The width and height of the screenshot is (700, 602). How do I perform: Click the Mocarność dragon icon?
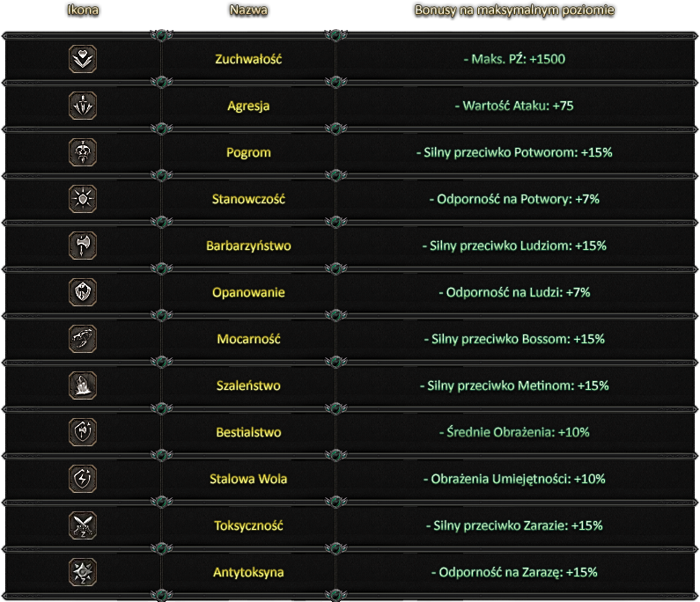[x=83, y=339]
